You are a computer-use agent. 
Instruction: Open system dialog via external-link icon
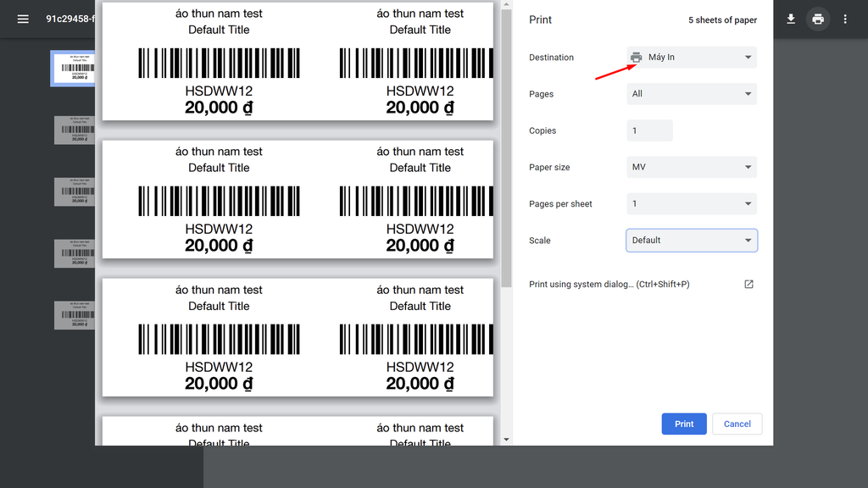point(748,285)
